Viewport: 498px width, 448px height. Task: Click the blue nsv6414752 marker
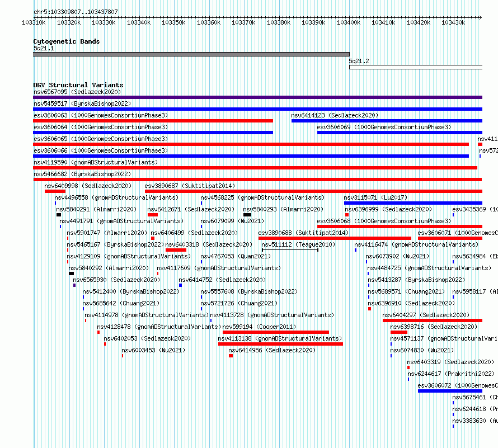180,285
